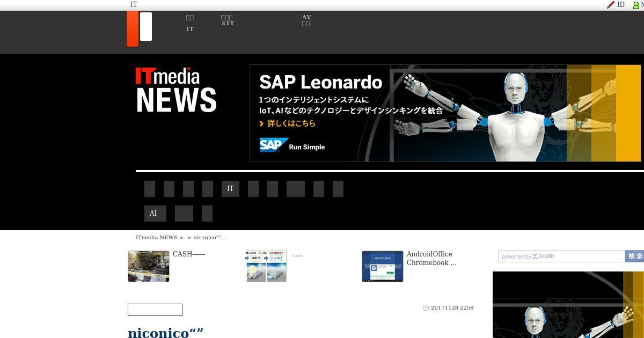Switch to the AI category tab
644x338 pixels.
coord(155,214)
